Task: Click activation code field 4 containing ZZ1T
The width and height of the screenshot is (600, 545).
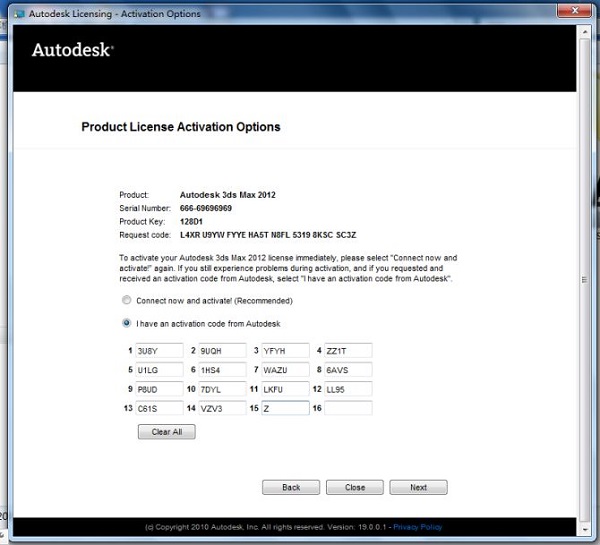Action: (x=347, y=351)
